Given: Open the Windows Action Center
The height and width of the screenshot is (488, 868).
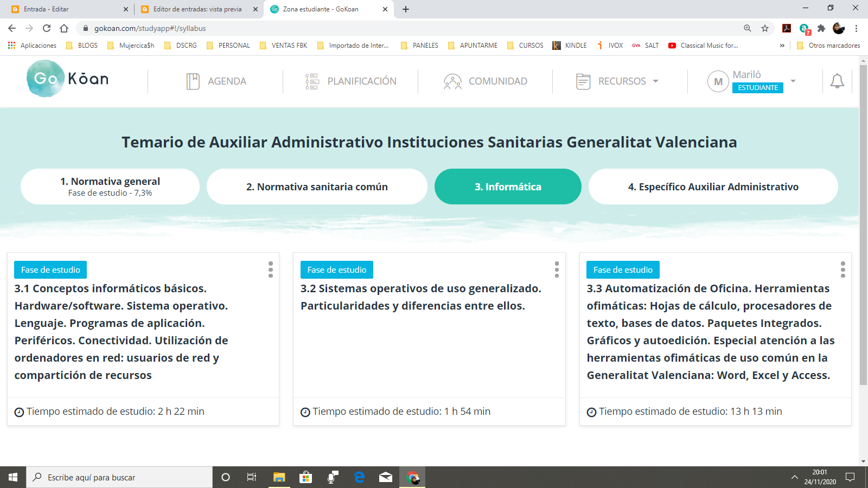Looking at the screenshot, I should click(850, 477).
